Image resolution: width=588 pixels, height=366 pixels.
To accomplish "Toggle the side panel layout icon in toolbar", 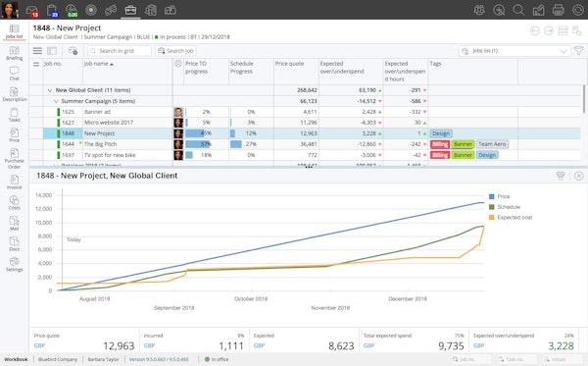I will point(52,51).
